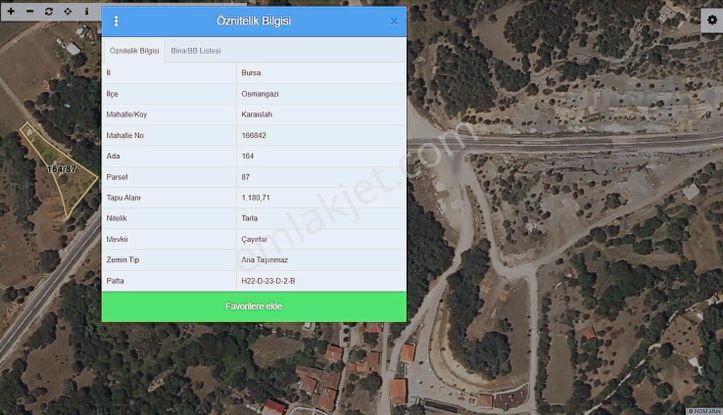This screenshot has height=415, width=723.
Task: Select the Öznitelik Bilgisi tab
Action: 134,50
